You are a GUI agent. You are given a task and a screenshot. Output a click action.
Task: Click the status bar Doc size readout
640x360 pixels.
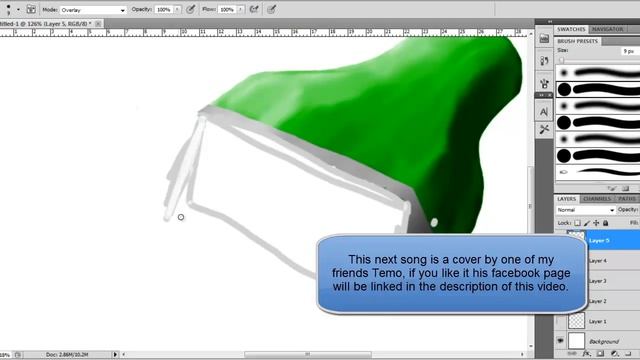tap(67, 355)
